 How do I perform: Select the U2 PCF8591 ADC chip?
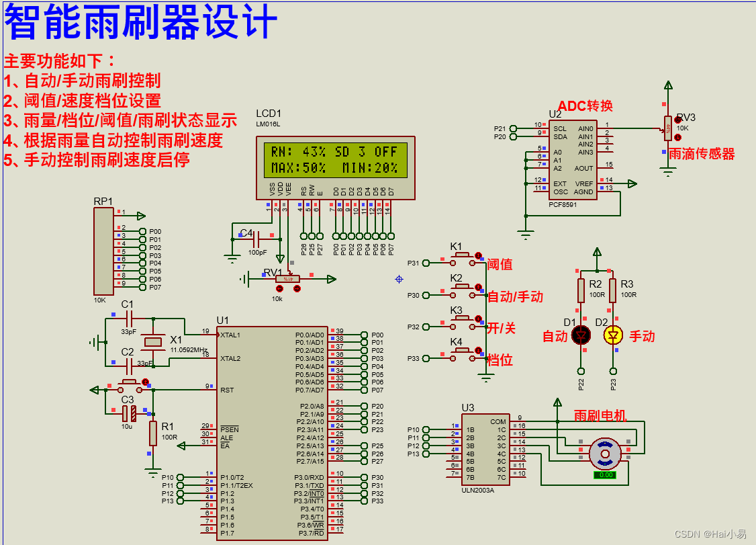tap(573, 160)
